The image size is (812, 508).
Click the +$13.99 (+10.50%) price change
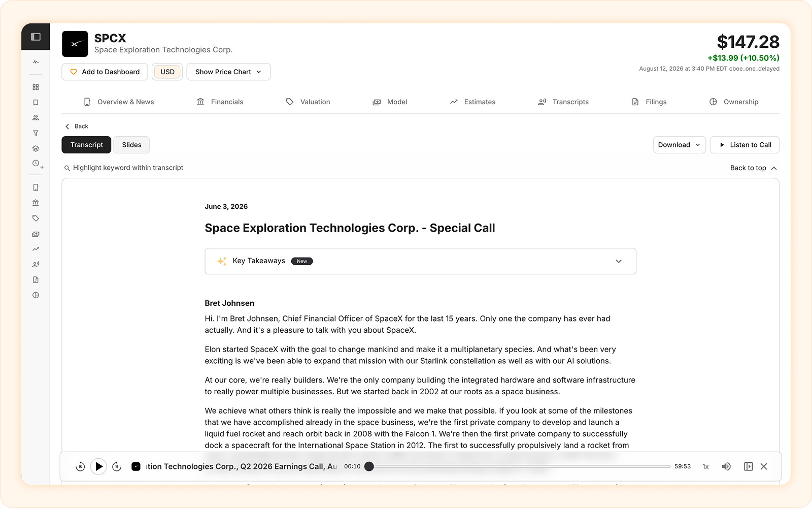pos(743,58)
